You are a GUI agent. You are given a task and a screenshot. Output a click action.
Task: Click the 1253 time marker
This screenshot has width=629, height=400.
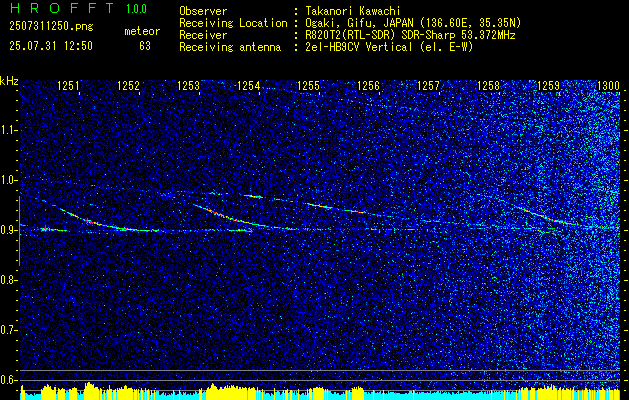tap(189, 85)
